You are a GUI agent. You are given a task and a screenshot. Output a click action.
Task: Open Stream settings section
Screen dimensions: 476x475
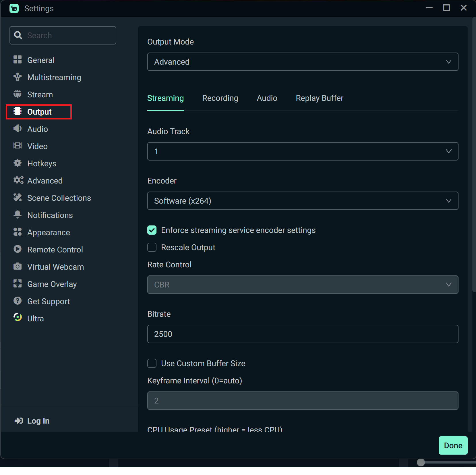40,94
